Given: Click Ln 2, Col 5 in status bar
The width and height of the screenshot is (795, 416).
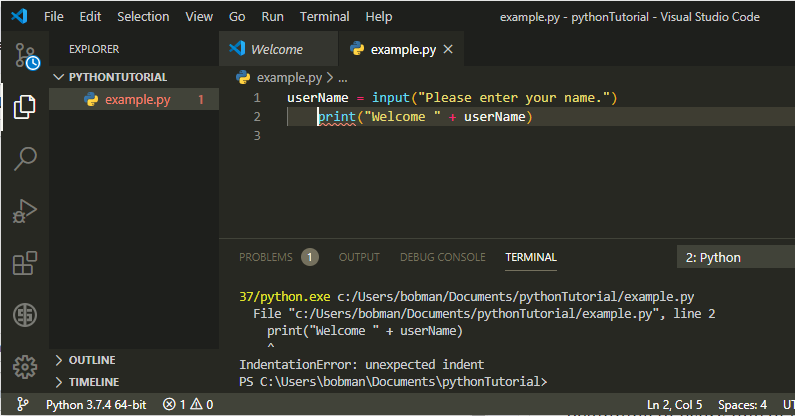Looking at the screenshot, I should coord(674,404).
